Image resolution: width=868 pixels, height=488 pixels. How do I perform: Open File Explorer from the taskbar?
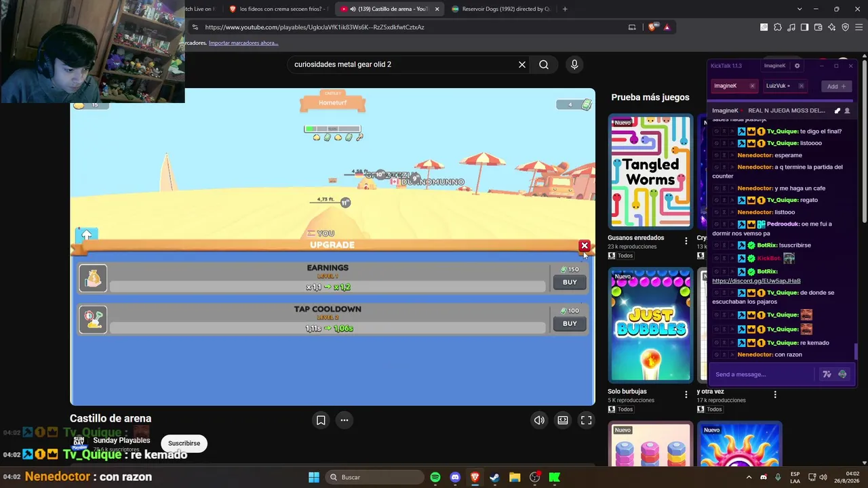click(x=515, y=477)
